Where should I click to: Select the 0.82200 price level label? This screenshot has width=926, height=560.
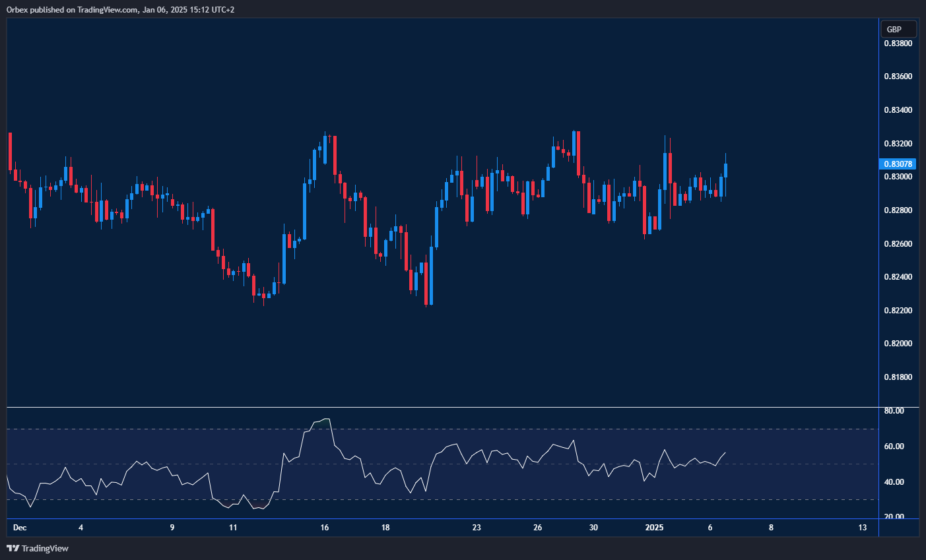898,309
